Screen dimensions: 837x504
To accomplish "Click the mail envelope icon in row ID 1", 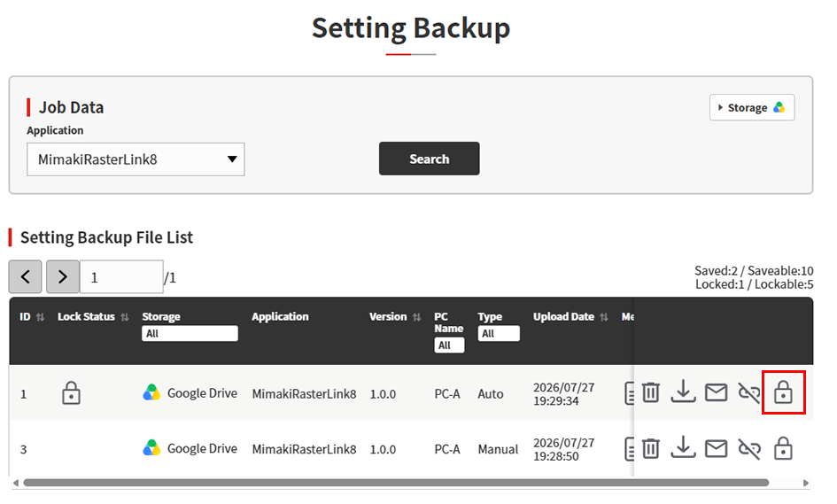I will pos(716,392).
